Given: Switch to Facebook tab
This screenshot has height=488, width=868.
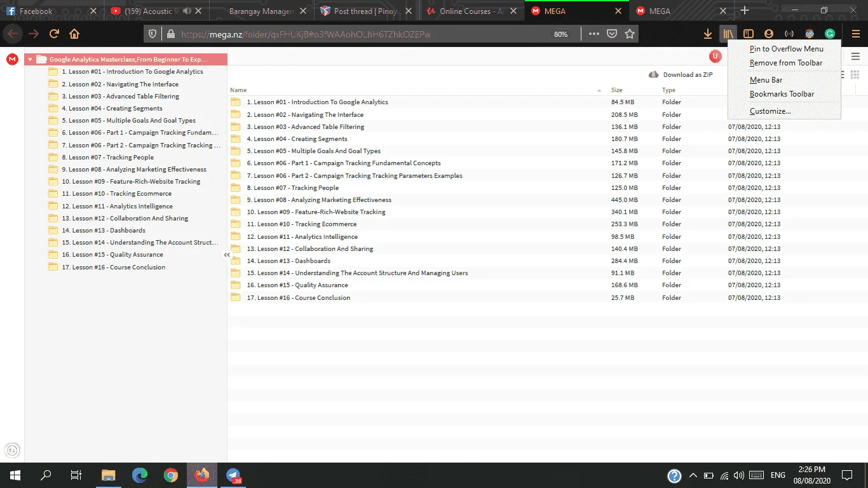Looking at the screenshot, I should pyautogui.click(x=51, y=11).
